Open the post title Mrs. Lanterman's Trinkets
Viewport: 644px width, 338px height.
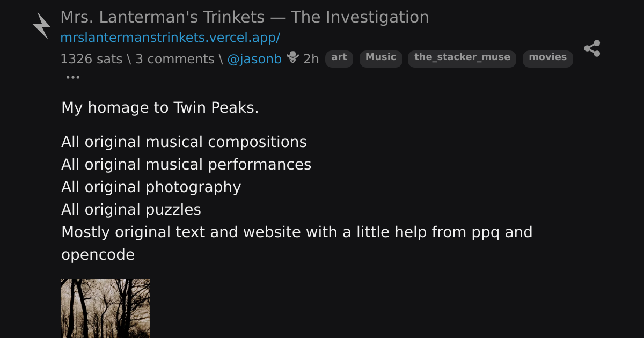[x=245, y=17]
